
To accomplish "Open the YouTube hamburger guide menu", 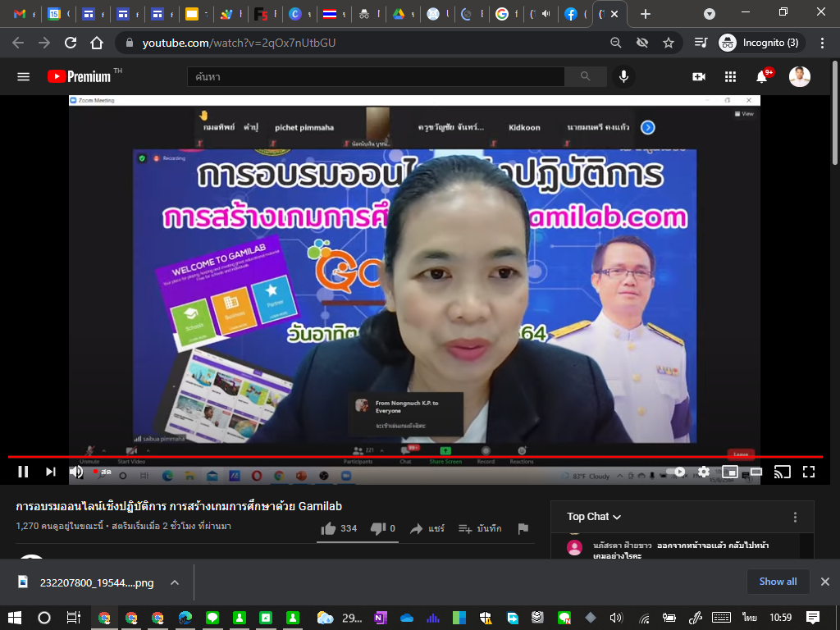I will (24, 76).
